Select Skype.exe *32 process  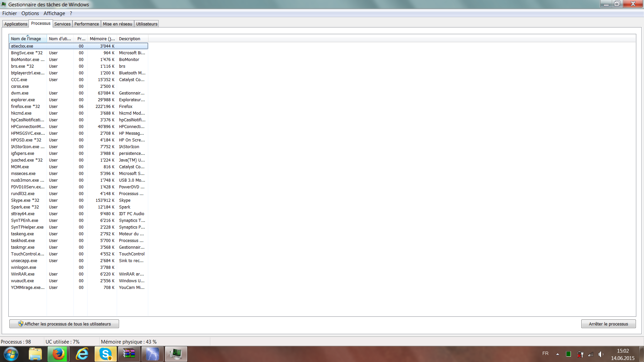[78, 200]
